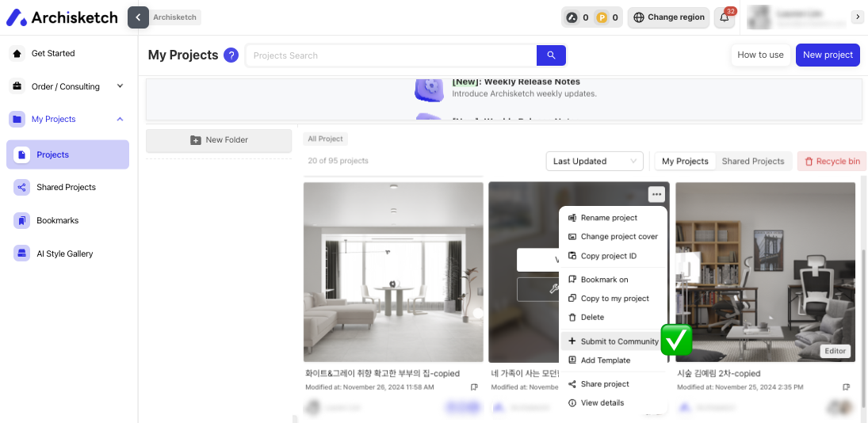The image size is (868, 423).
Task: Click the Weekly Release Notes gear icon
Action: tap(429, 89)
